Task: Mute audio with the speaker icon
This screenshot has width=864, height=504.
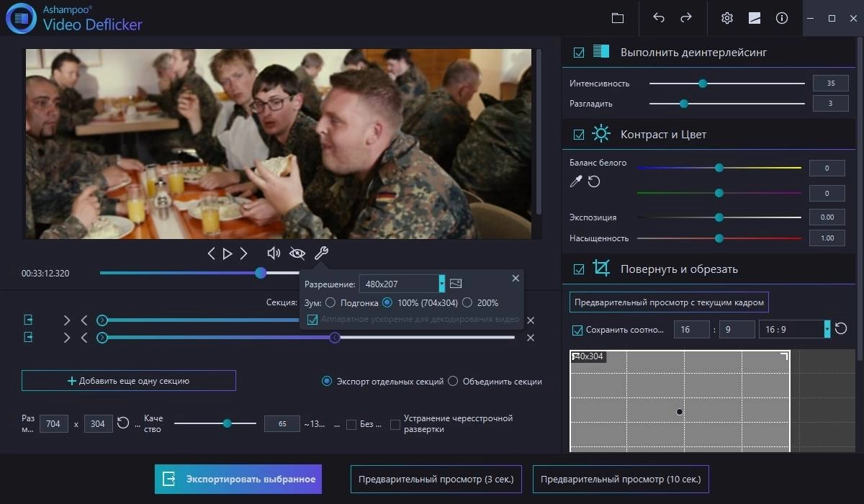Action: pos(274,253)
